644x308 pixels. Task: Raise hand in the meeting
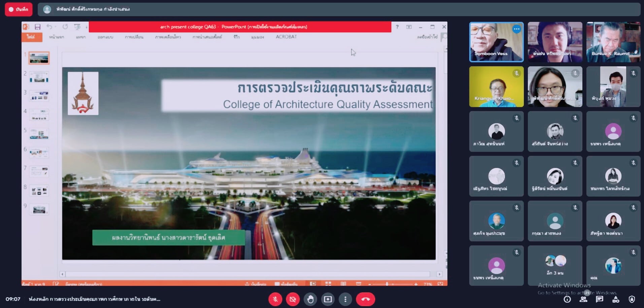[x=310, y=299]
